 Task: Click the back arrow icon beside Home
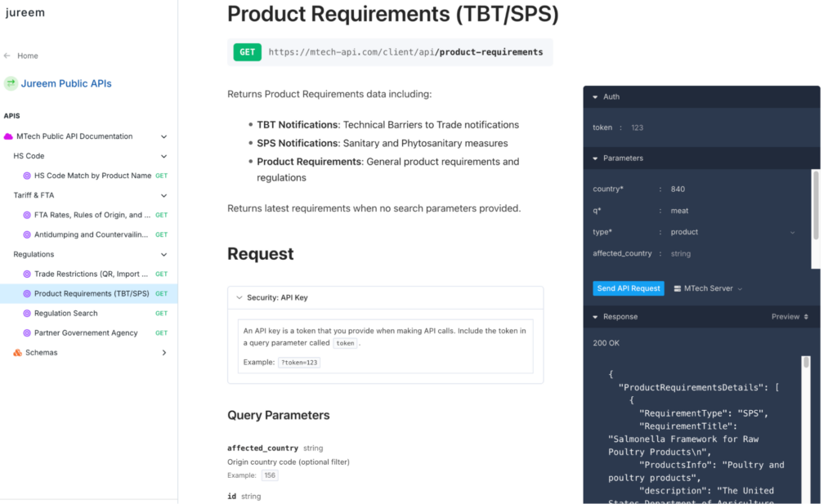tap(7, 56)
